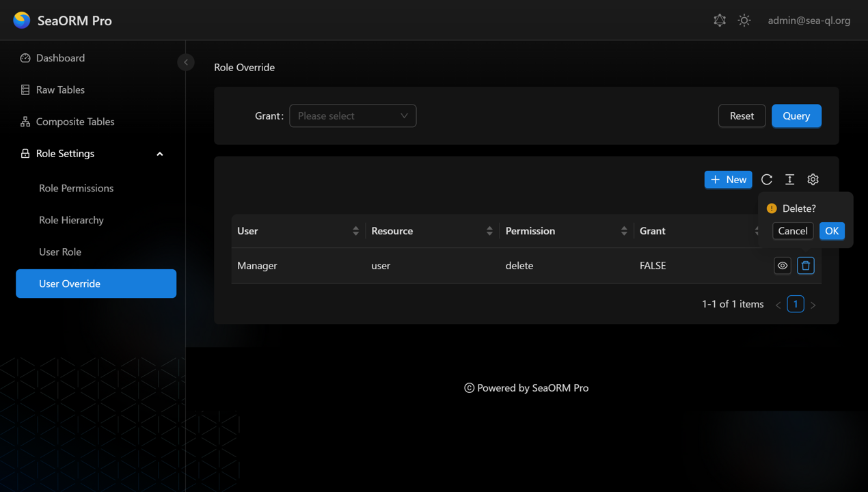Image resolution: width=868 pixels, height=492 pixels.
Task: Click the SeaORM Pro logo icon
Action: tap(22, 20)
